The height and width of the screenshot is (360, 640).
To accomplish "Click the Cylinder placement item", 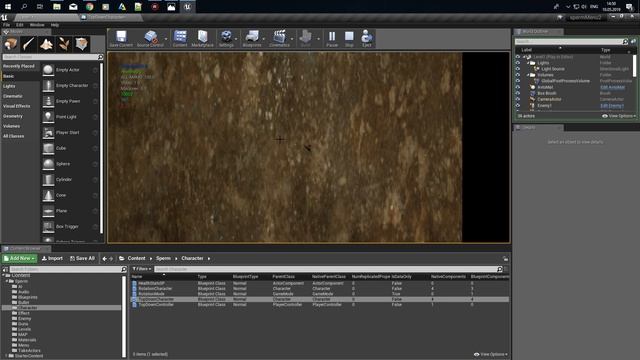I will coord(70,180).
